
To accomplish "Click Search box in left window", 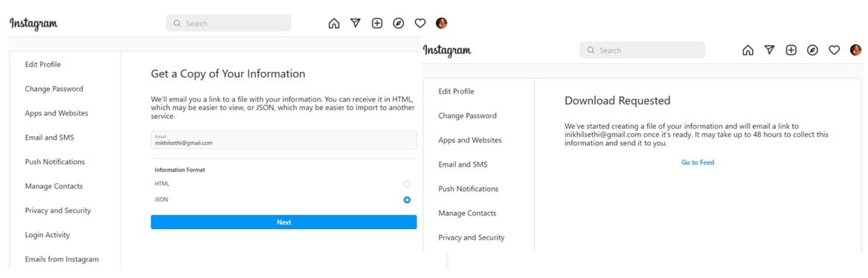I will pyautogui.click(x=228, y=23).
